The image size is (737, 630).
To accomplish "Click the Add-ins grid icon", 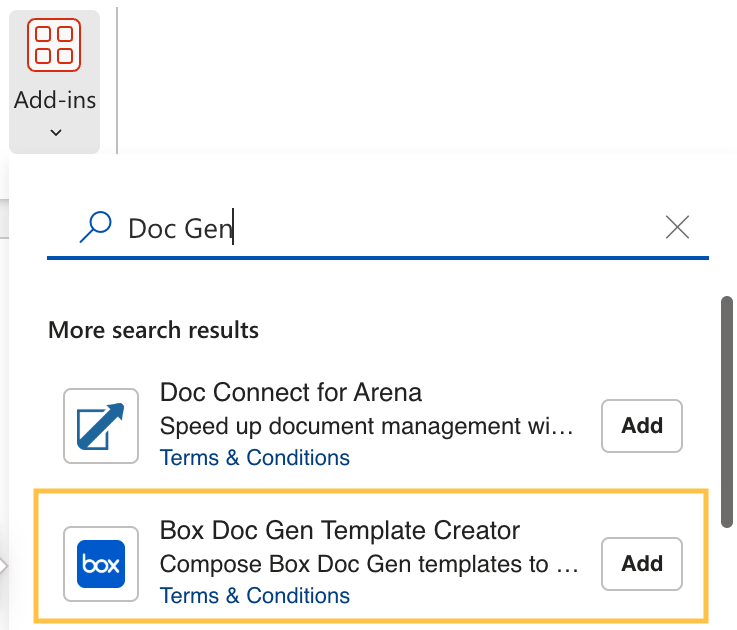I will point(55,46).
